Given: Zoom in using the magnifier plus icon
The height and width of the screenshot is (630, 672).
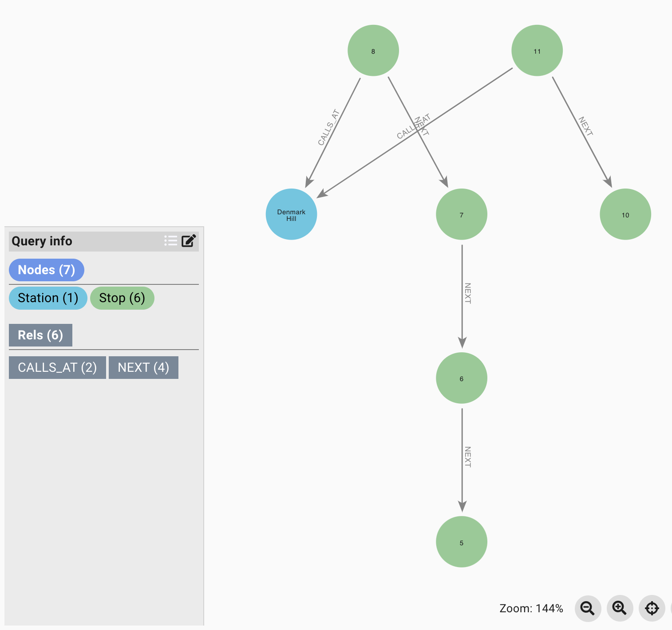Looking at the screenshot, I should click(x=620, y=608).
